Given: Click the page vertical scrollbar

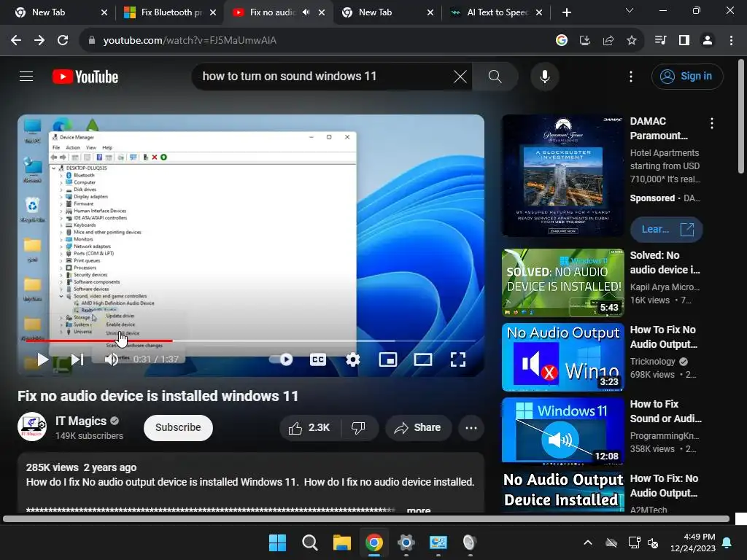Looking at the screenshot, I should click(741, 117).
